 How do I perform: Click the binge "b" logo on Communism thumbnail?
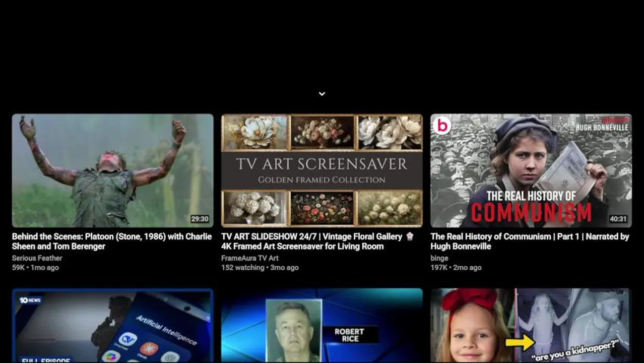442,125
